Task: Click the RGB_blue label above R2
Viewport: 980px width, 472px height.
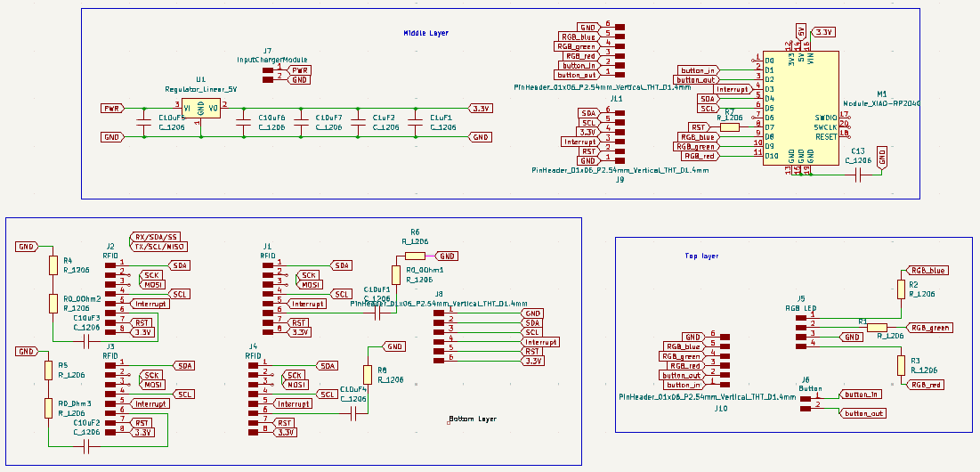Action: tap(928, 271)
